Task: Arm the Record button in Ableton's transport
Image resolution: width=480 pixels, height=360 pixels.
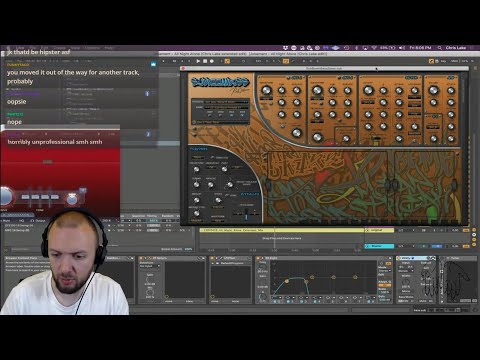Action: (x=212, y=61)
